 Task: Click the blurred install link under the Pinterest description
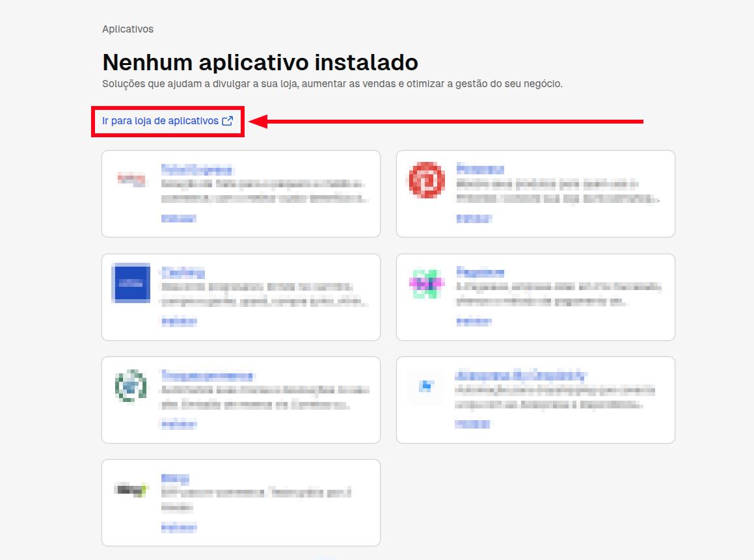pos(474,219)
